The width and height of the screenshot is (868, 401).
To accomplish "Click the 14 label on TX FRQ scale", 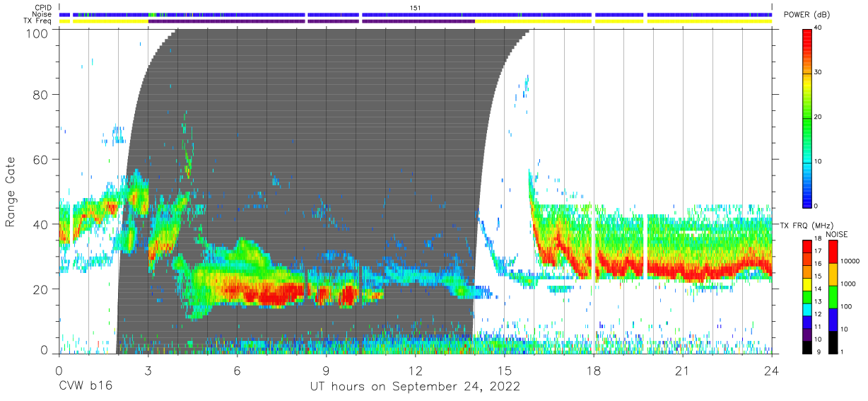I will pos(819,289).
